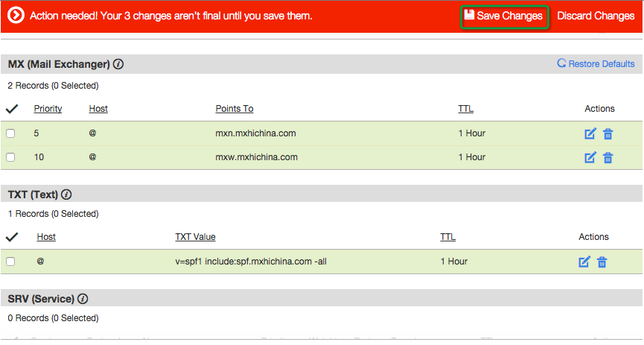Viewport: 644px width, 345px height.
Task: Sort TXT records by TXT Value column
Action: 195,237
